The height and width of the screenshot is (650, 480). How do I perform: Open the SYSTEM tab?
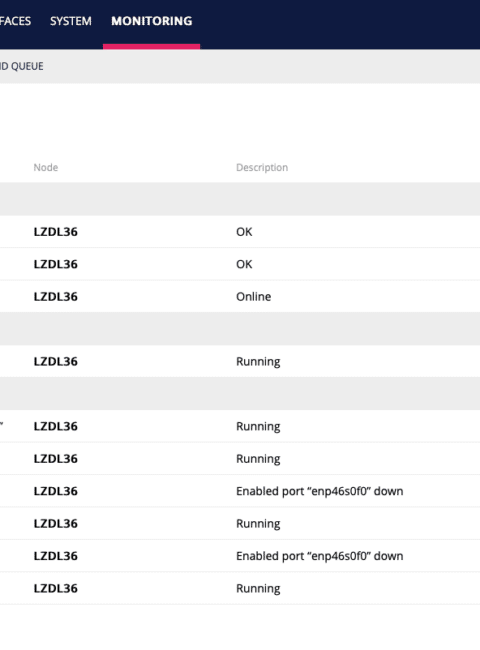(x=70, y=21)
